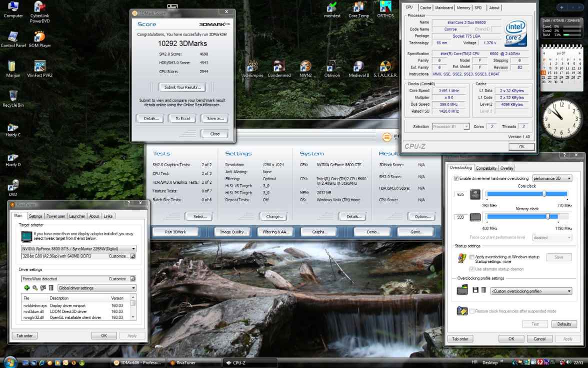Open the Core Temp desktop icon
The image size is (588, 368).
point(358,7)
